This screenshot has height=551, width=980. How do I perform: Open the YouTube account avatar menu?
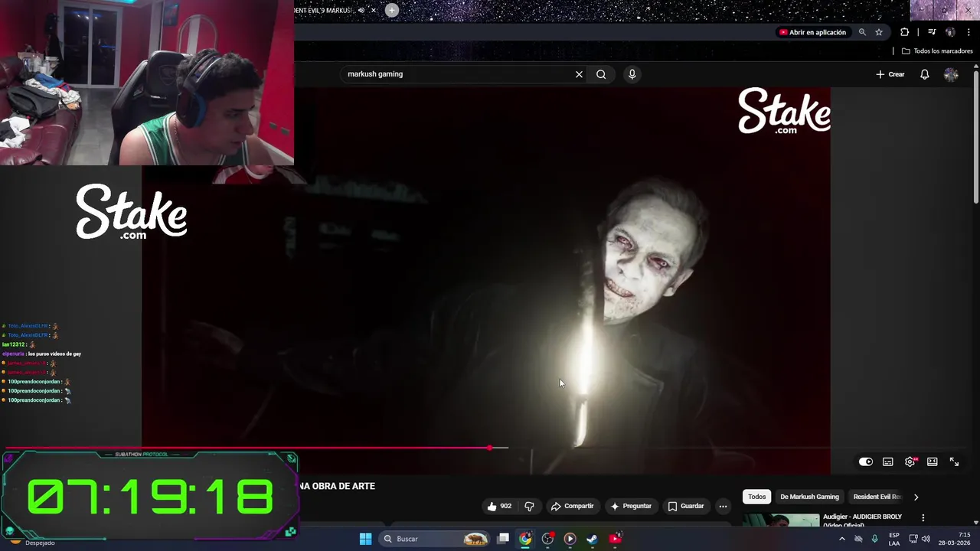[951, 74]
